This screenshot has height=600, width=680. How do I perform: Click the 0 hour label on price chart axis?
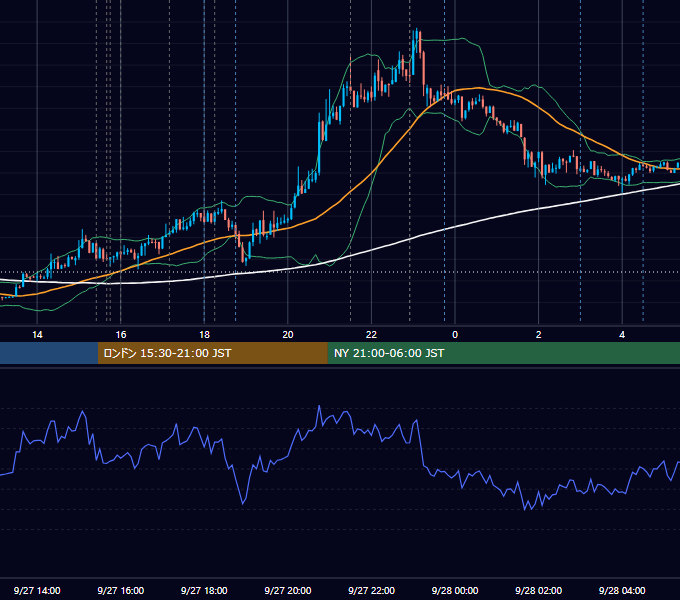tap(455, 335)
